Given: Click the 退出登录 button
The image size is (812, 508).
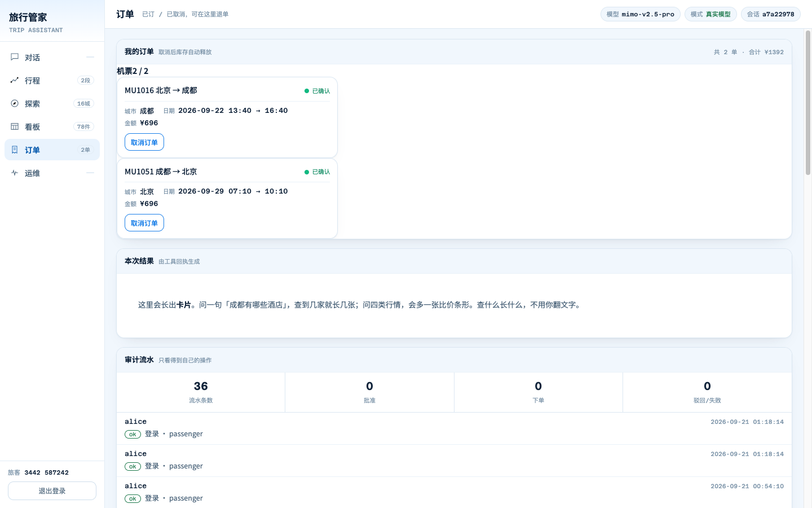Looking at the screenshot, I should (x=52, y=491).
